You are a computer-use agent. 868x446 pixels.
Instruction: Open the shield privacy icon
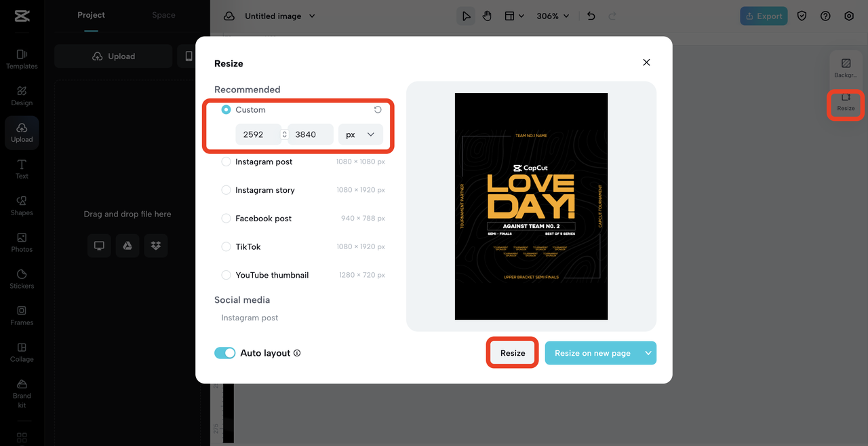(x=802, y=16)
